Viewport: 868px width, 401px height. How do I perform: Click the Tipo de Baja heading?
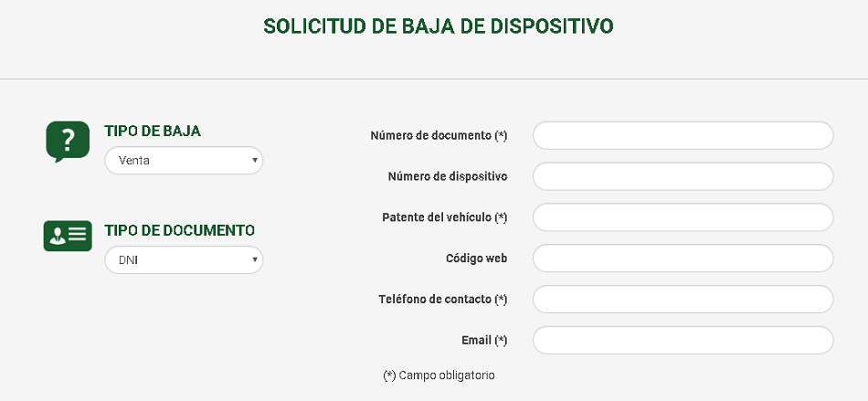(153, 131)
